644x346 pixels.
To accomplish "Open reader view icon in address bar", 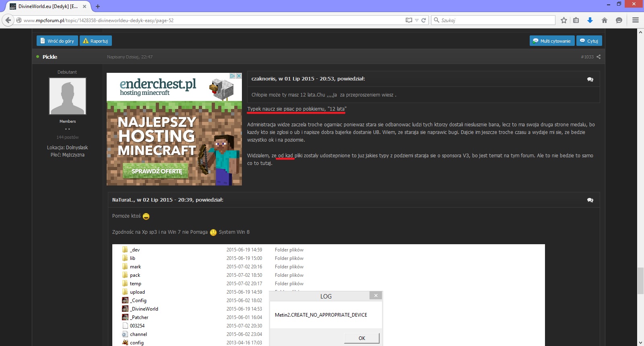I will click(x=409, y=20).
